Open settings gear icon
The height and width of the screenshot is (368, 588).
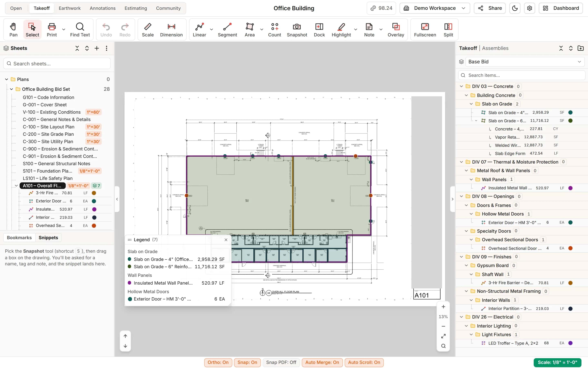529,8
